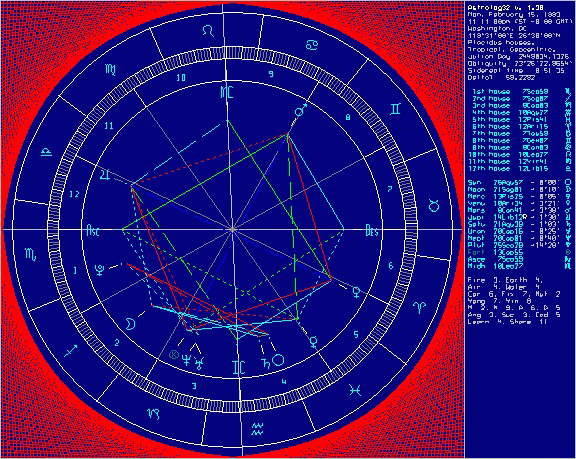Click the Neptune trident glyph
The height and width of the screenshot is (459, 576).
(x=186, y=360)
